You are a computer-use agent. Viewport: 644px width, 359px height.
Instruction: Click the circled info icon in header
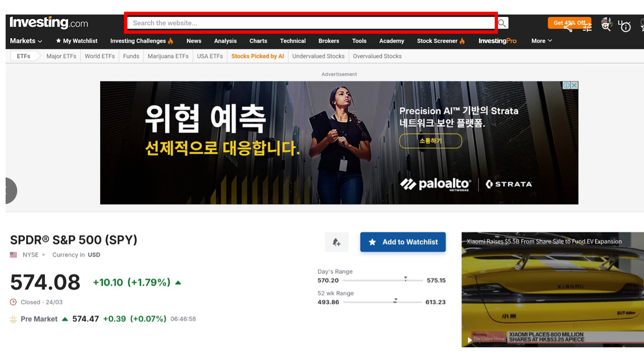626,27
